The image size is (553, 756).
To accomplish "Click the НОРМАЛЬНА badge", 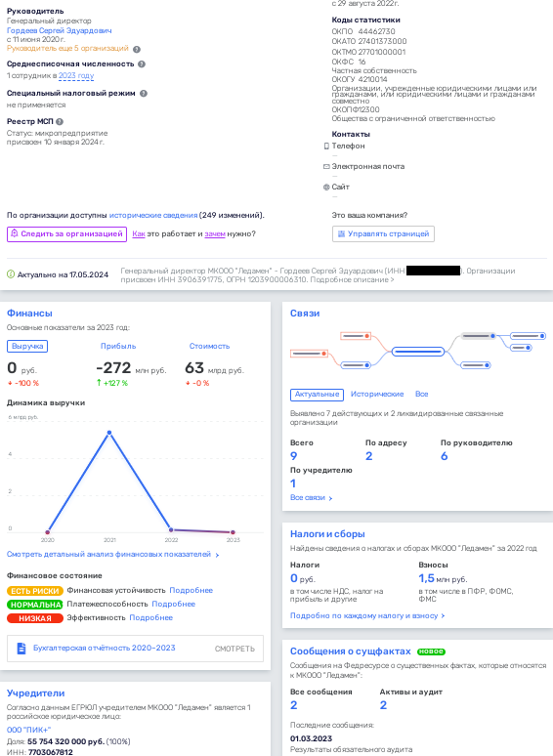I will click(x=35, y=605).
